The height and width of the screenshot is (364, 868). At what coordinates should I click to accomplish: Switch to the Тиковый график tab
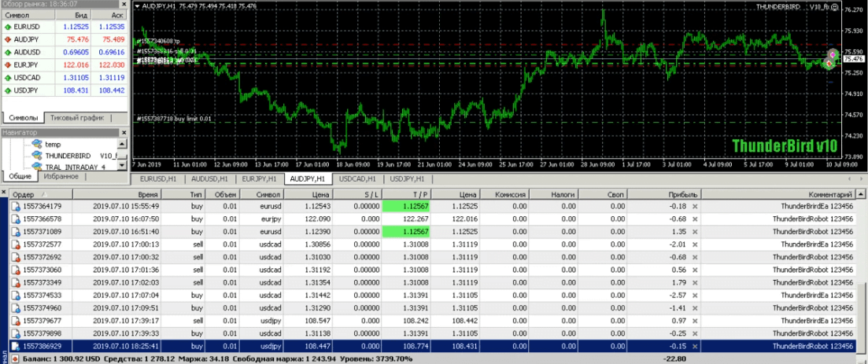click(x=76, y=118)
